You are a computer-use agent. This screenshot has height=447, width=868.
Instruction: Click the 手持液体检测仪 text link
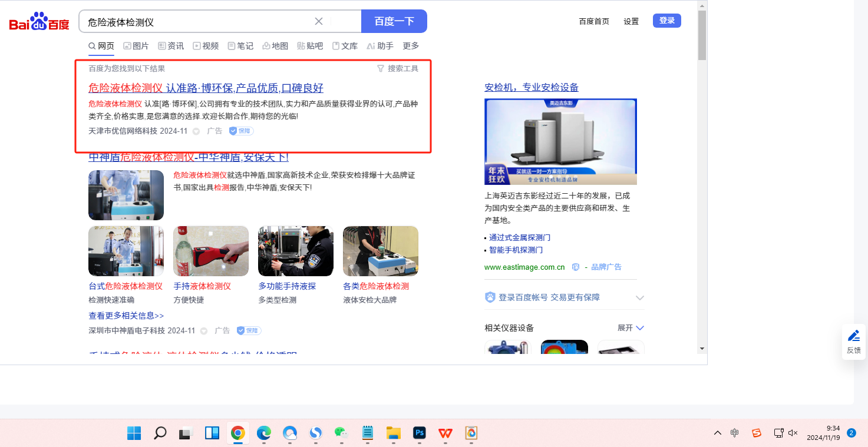[x=202, y=286]
